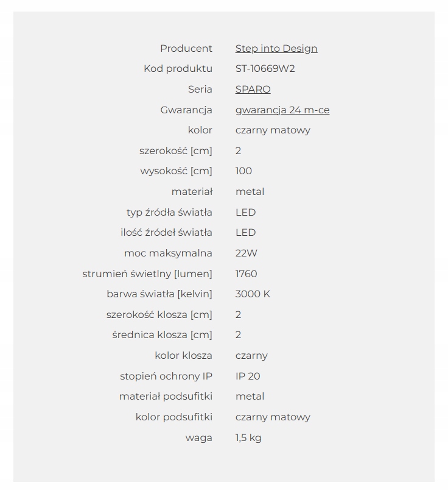448x491 pixels.
Task: Open the gwarancja 24 m-ce link
Action: (282, 110)
